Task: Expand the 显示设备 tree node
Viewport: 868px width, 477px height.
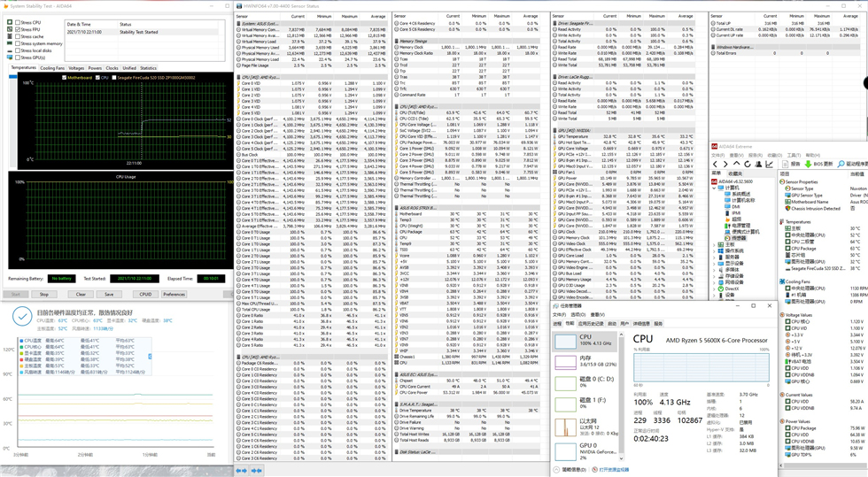Action: (714, 264)
